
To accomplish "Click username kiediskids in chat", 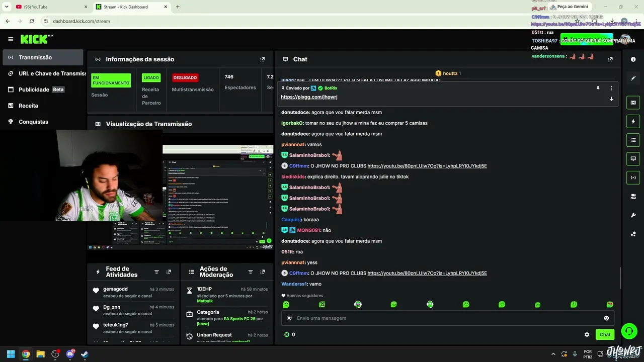I will [293, 177].
